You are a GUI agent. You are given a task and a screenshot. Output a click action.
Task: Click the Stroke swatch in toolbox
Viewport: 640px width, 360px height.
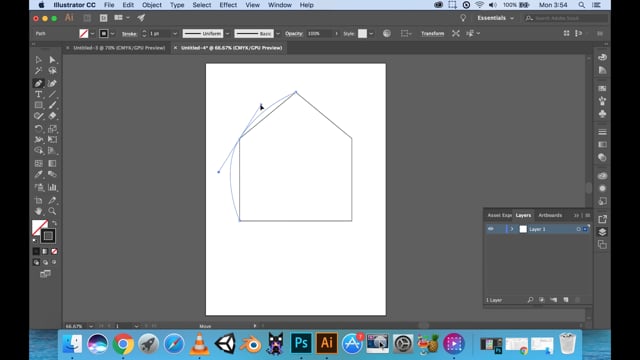pyautogui.click(x=48, y=236)
